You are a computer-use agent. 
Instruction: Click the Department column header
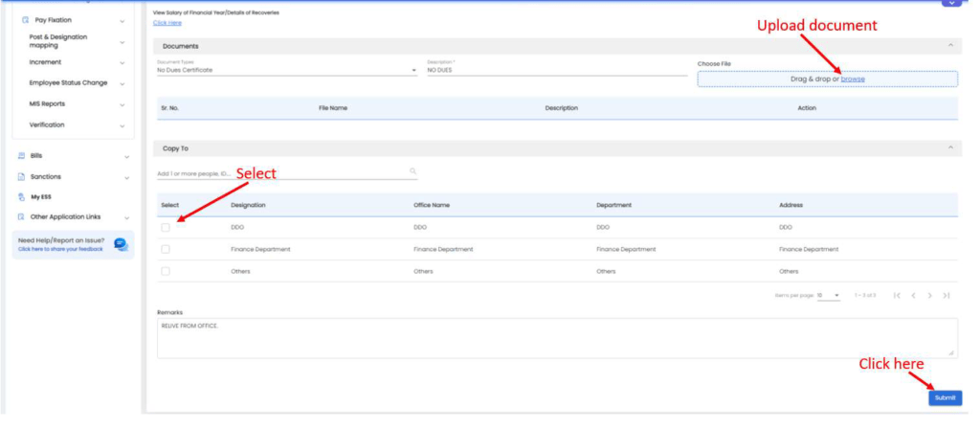[x=614, y=205]
